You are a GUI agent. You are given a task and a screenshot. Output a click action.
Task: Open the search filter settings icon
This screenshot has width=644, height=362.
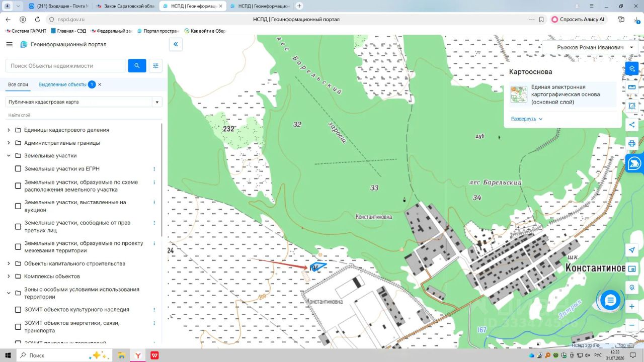point(155,66)
